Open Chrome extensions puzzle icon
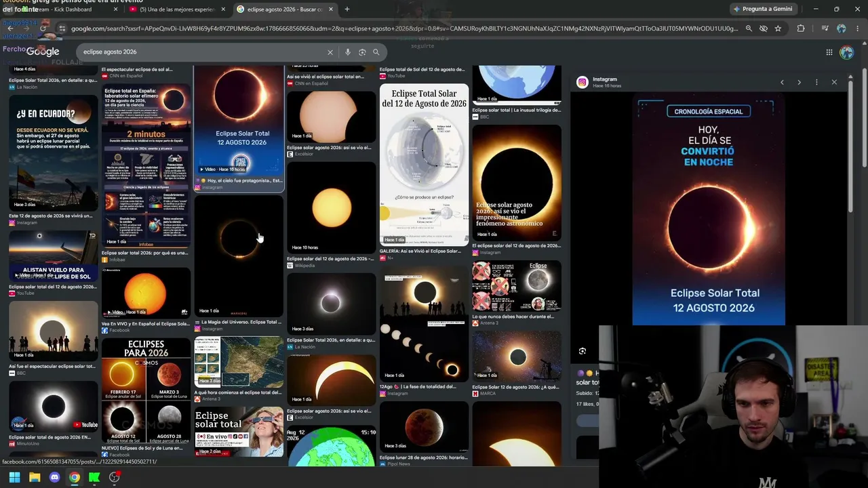 pyautogui.click(x=801, y=28)
